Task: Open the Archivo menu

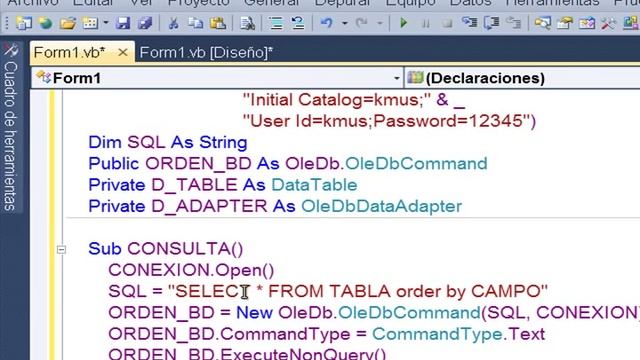Action: [33, 2]
